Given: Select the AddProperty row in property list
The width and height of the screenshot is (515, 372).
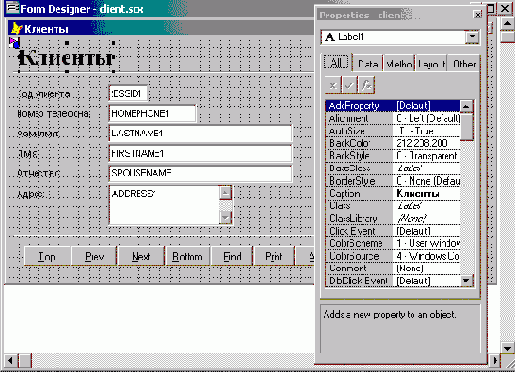Looking at the screenshot, I should point(393,106).
